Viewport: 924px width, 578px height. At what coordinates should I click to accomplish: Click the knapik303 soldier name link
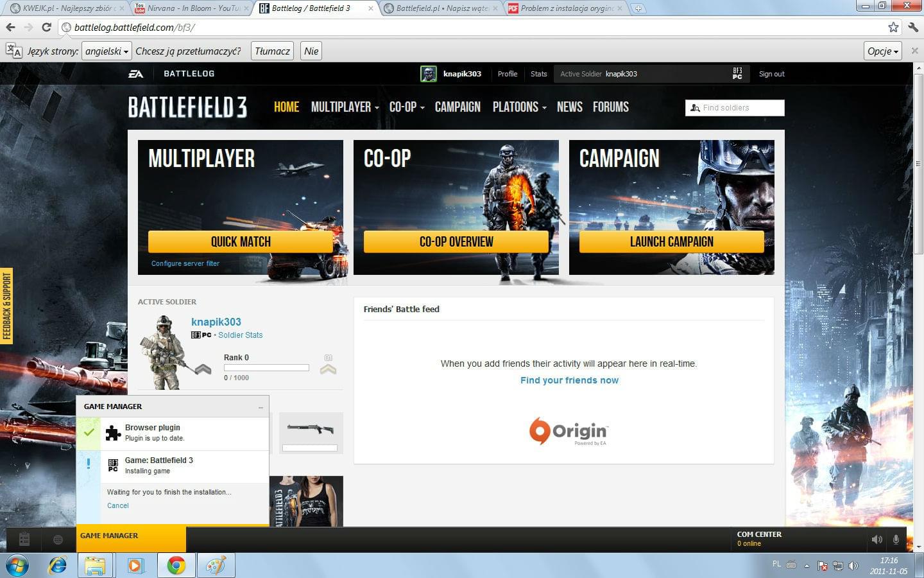click(216, 322)
